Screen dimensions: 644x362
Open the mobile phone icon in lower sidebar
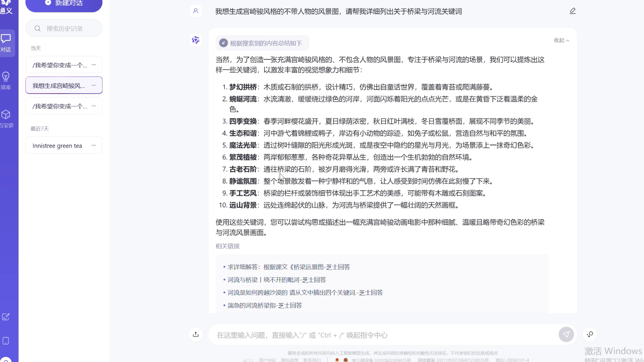tap(6, 341)
